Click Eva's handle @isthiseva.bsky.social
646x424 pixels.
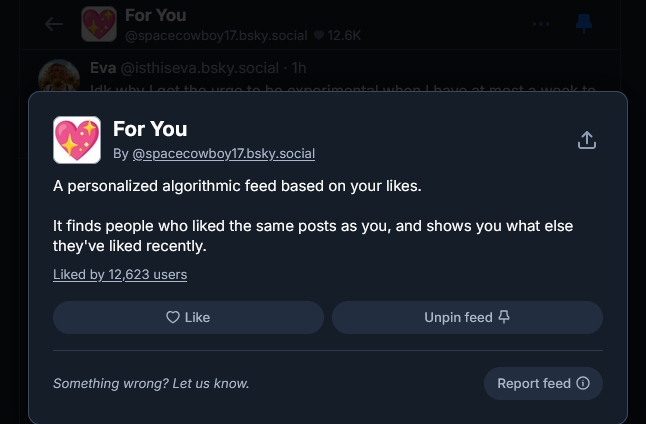pos(199,68)
